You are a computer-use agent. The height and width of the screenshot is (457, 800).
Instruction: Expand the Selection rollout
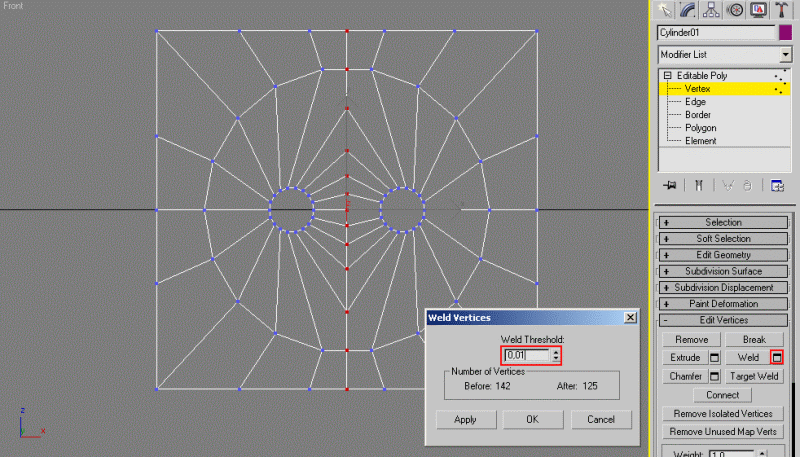click(723, 222)
